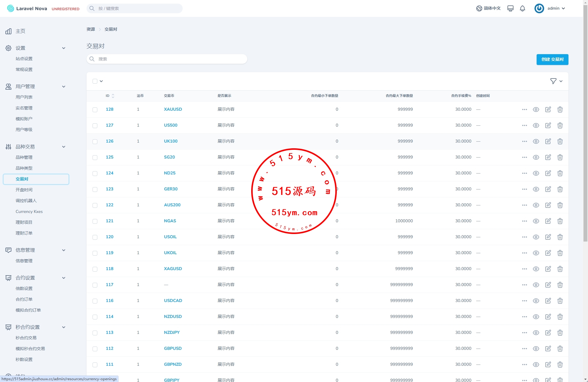Delete the XAUUSD row with trash icon
588x382 pixels.
[x=560, y=109]
